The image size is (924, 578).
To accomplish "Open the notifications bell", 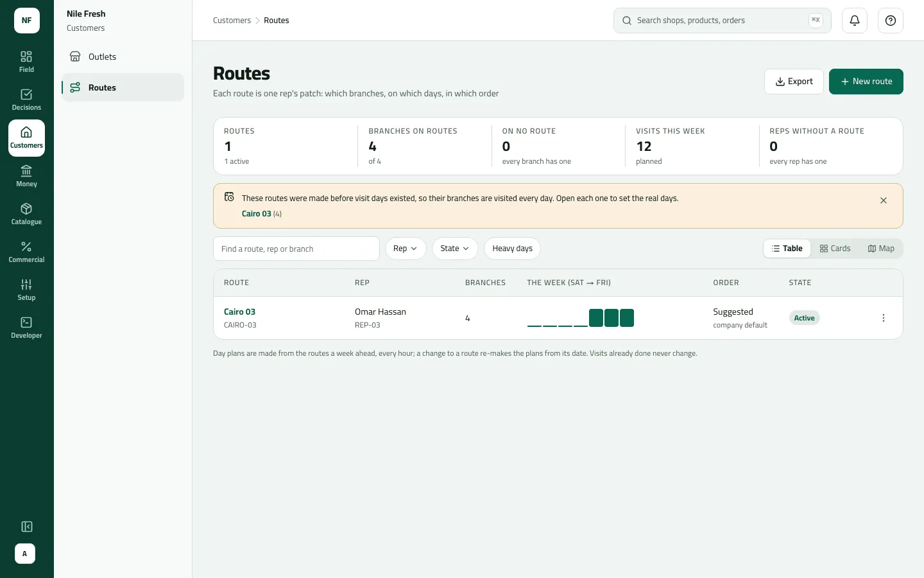I will point(855,21).
